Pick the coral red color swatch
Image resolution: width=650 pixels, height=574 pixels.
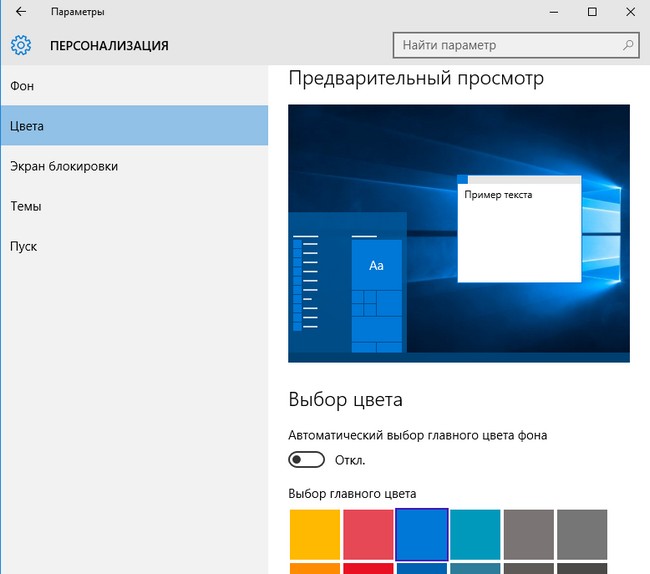(x=368, y=534)
